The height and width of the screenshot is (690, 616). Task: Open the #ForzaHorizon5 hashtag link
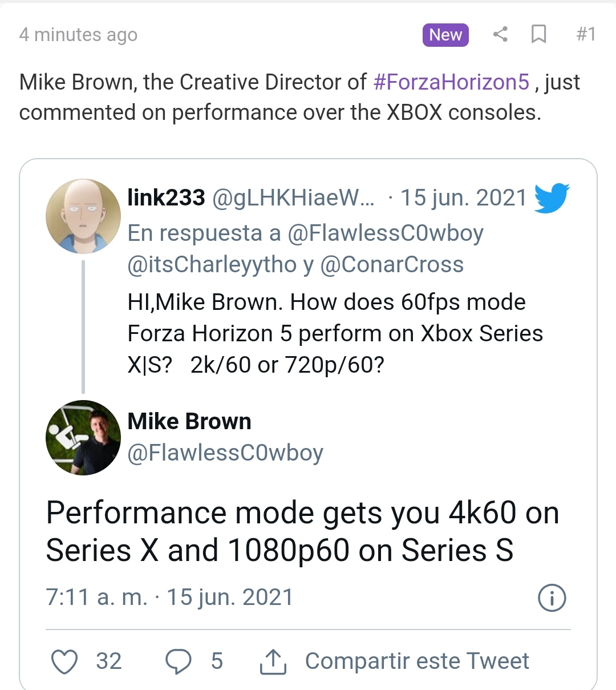pyautogui.click(x=452, y=82)
